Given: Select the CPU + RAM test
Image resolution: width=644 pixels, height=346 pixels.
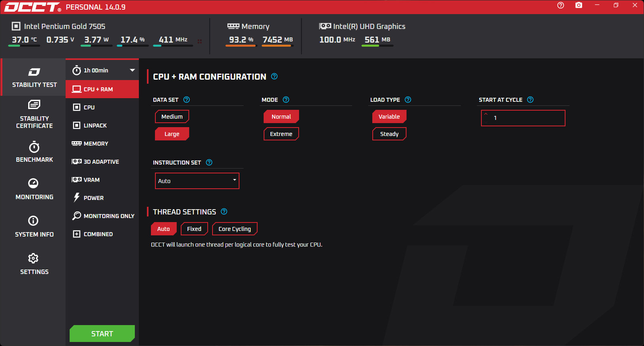Looking at the screenshot, I should click(x=102, y=89).
